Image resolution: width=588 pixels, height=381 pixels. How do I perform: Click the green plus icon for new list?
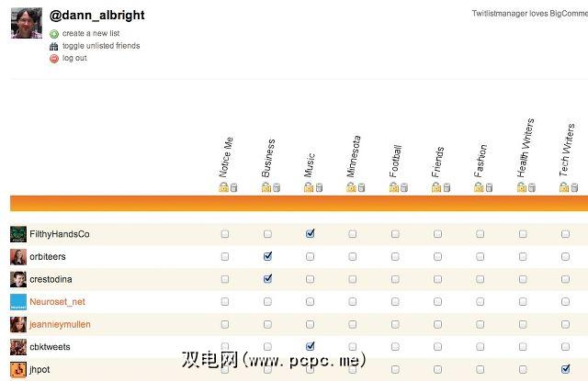click(54, 34)
